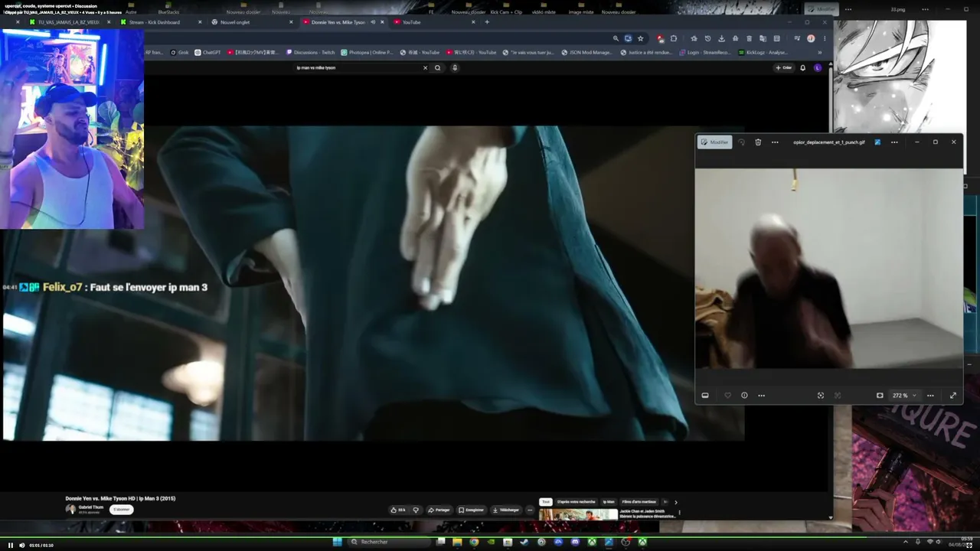Open YouTube notifications bell

click(x=802, y=67)
